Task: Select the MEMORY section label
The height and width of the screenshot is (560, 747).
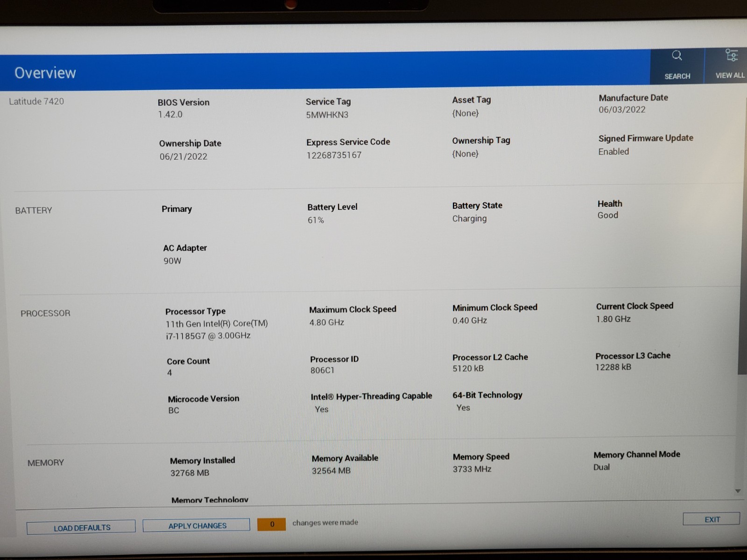Action: pyautogui.click(x=46, y=463)
